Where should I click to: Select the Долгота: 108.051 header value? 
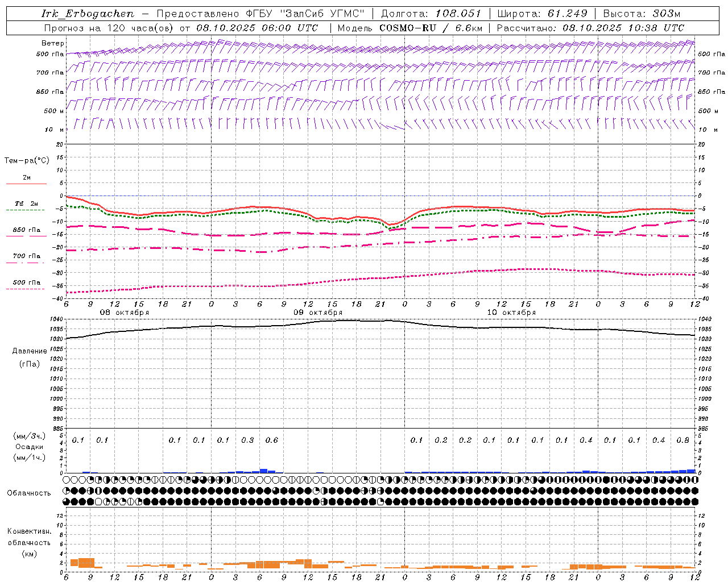pyautogui.click(x=431, y=14)
